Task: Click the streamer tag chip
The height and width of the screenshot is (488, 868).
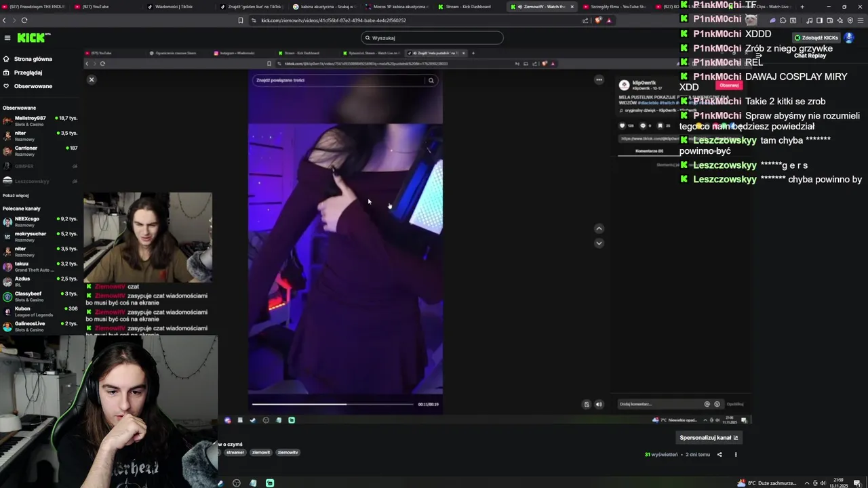Action: [235, 453]
